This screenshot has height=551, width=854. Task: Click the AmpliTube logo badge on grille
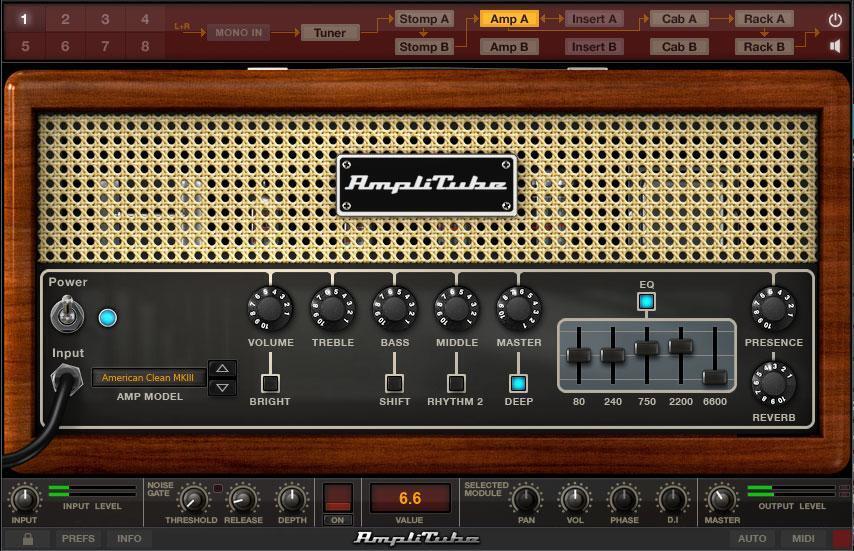tap(426, 185)
